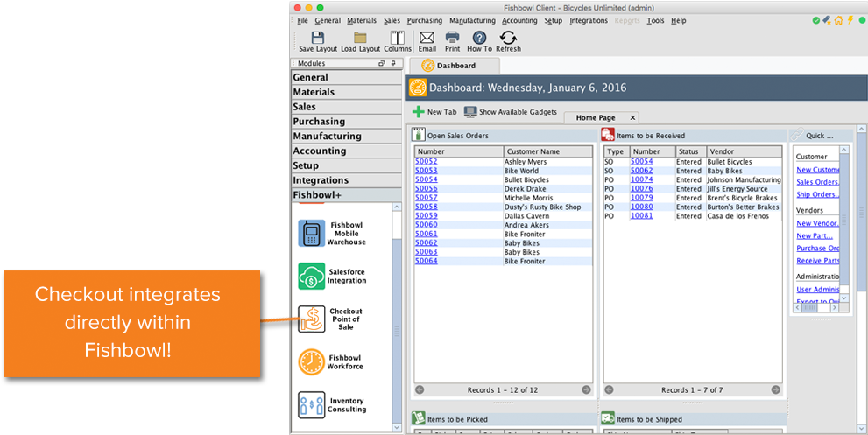Click the Quick Links chain icon
The image size is (868, 435).
pyautogui.click(x=796, y=135)
